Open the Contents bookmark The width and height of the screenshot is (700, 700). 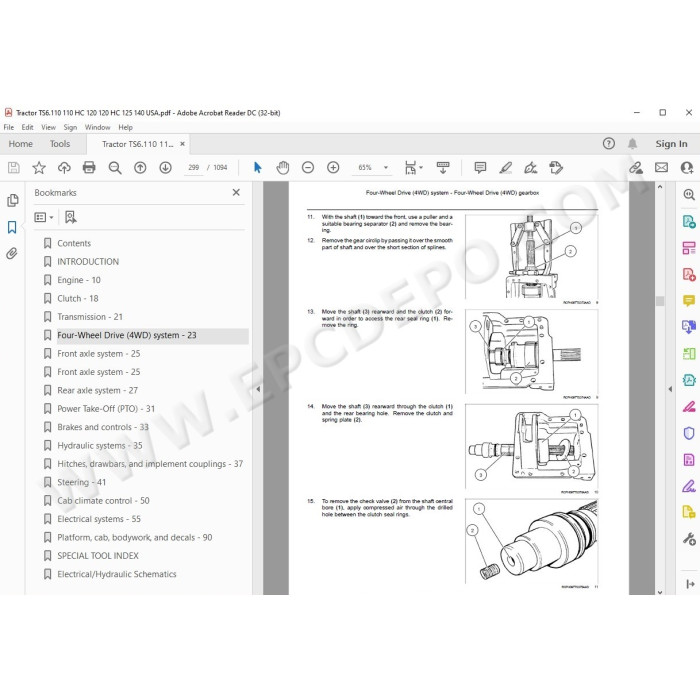tap(74, 243)
